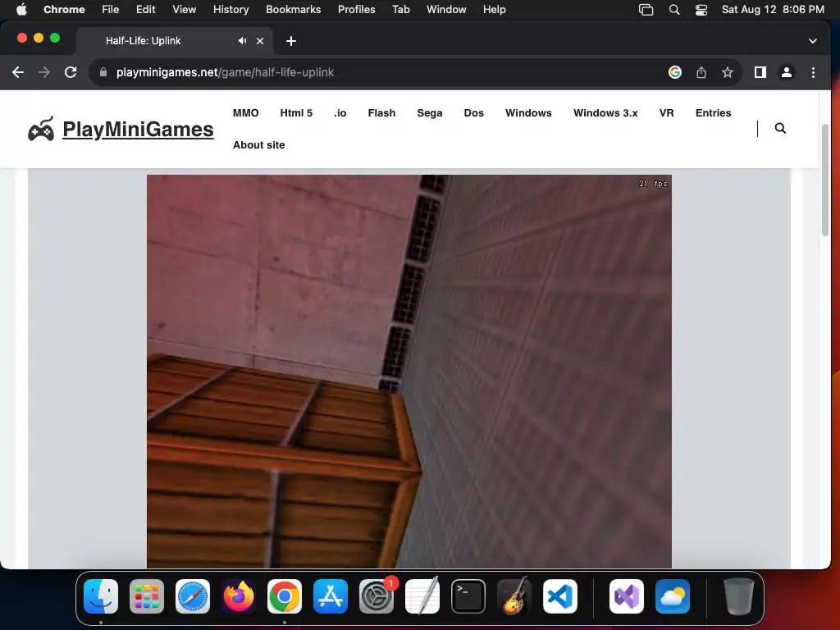The image size is (840, 630).
Task: Open the Windows 3.x games category
Action: click(x=605, y=113)
